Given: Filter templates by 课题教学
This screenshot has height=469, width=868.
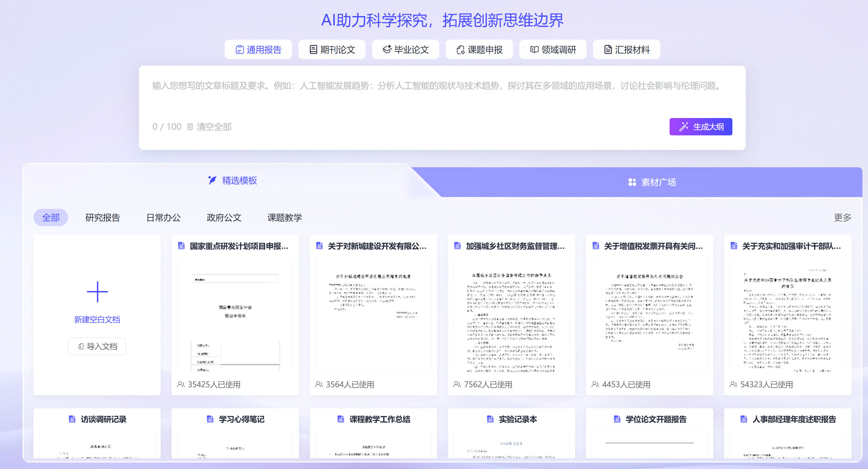Looking at the screenshot, I should 285,217.
